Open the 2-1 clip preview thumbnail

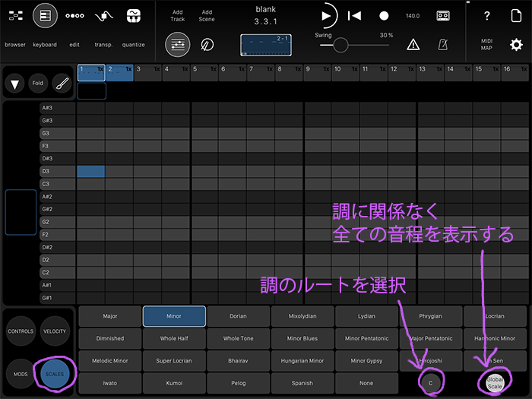[266, 45]
